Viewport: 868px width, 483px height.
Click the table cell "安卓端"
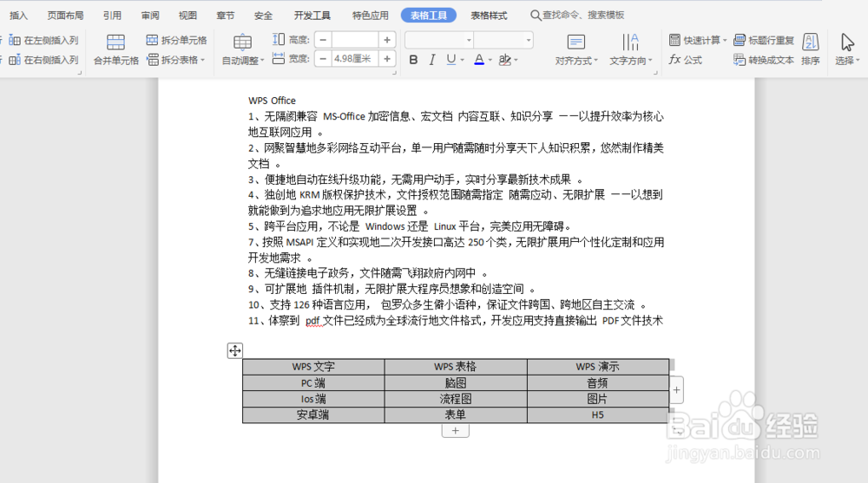tap(313, 415)
